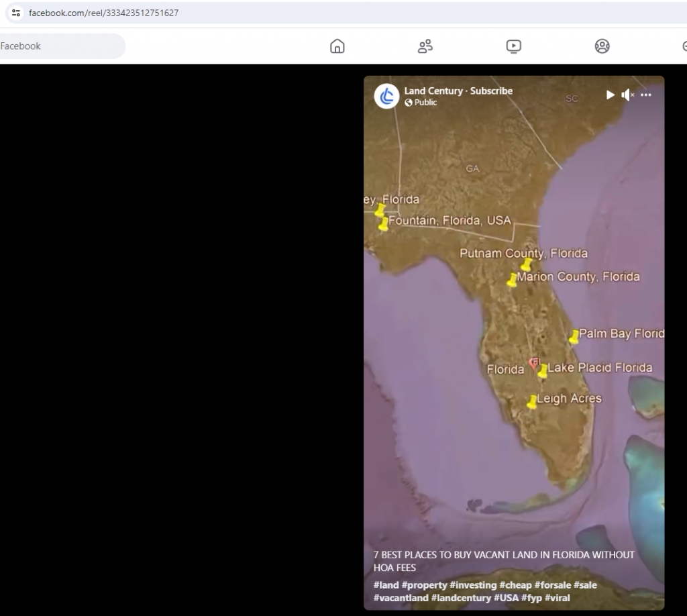Open the #investing hashtag
This screenshot has height=616, width=687.
473,585
